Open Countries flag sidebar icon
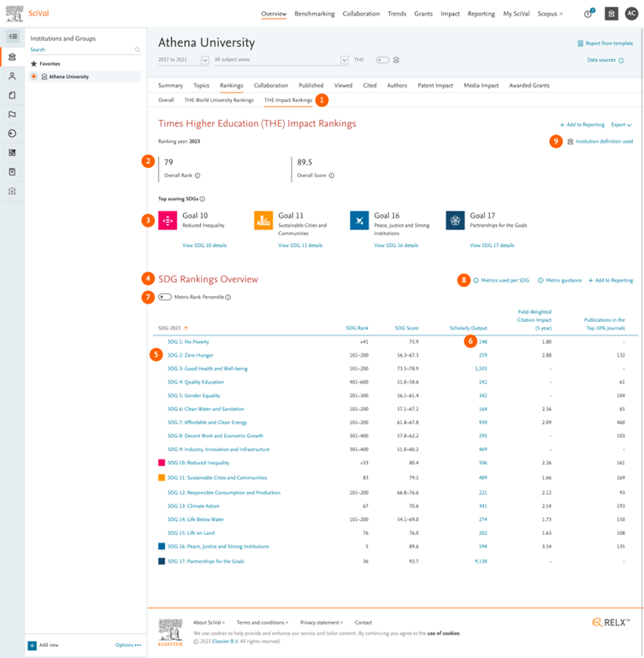 coord(12,114)
